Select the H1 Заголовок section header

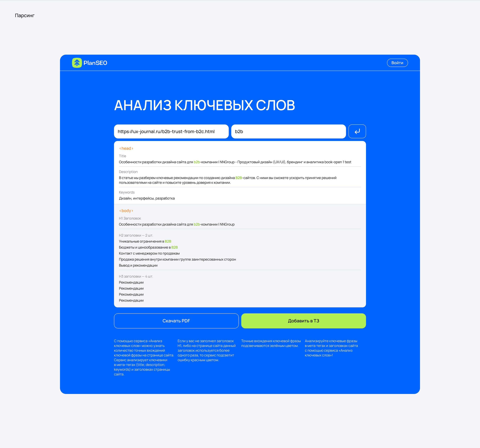point(130,218)
